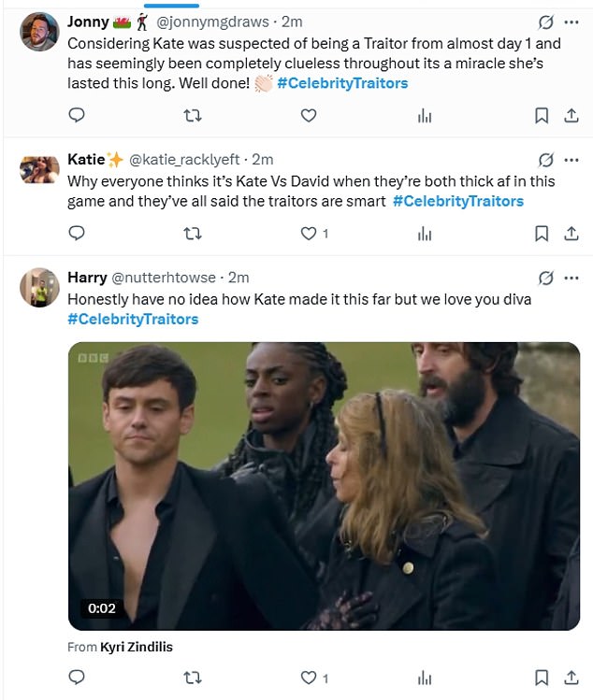Click Grok icon on Katie's tweet
Image resolution: width=593 pixels, height=700 pixels.
click(x=545, y=159)
